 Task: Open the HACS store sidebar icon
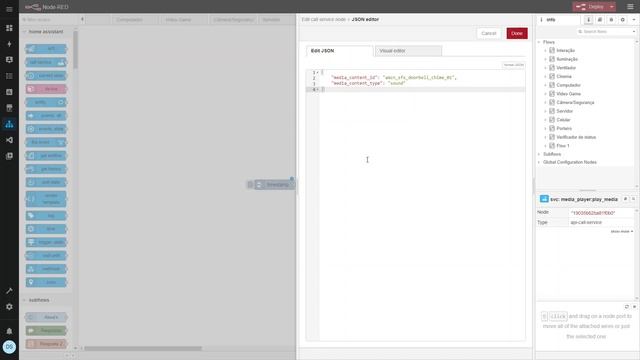(x=9, y=108)
